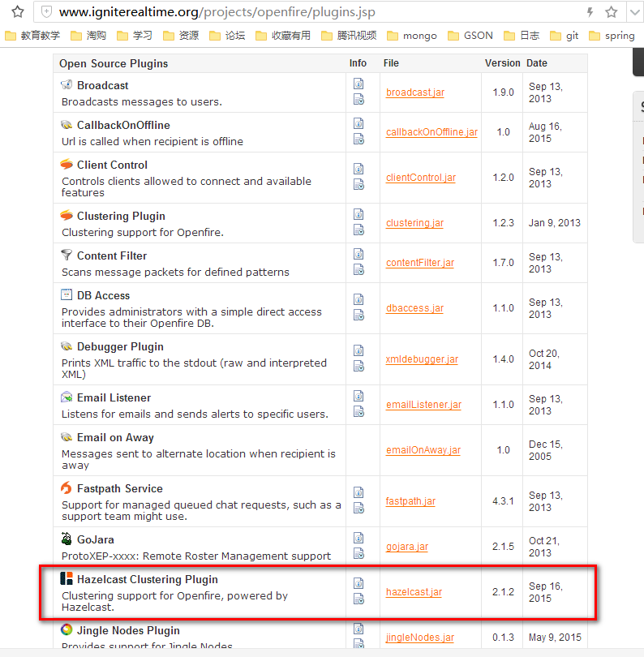Click the favorite star left of address bar
Screen dimensions: 644x657
click(18, 11)
